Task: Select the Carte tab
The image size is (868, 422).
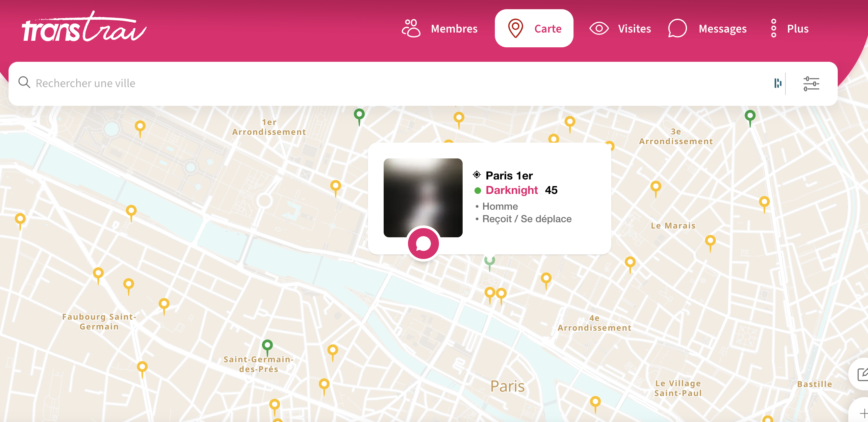Action: 534,29
